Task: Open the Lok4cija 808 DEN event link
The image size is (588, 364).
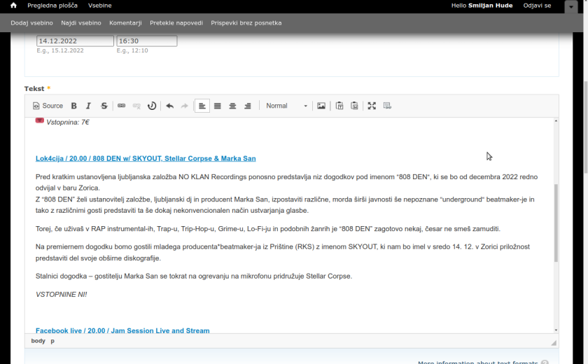Action: click(x=146, y=159)
